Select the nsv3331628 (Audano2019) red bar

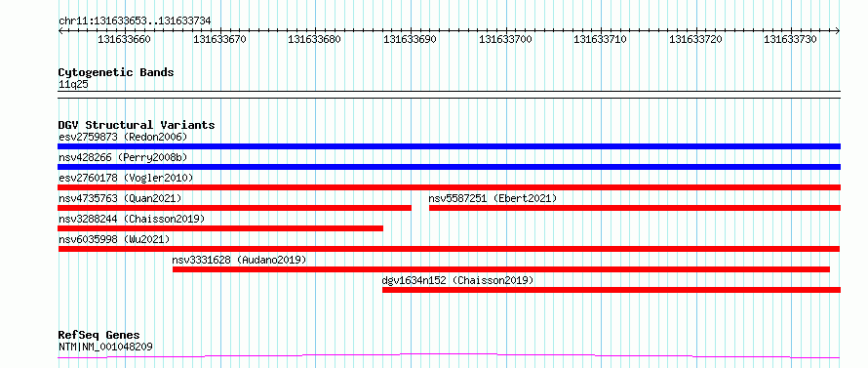tap(501, 269)
